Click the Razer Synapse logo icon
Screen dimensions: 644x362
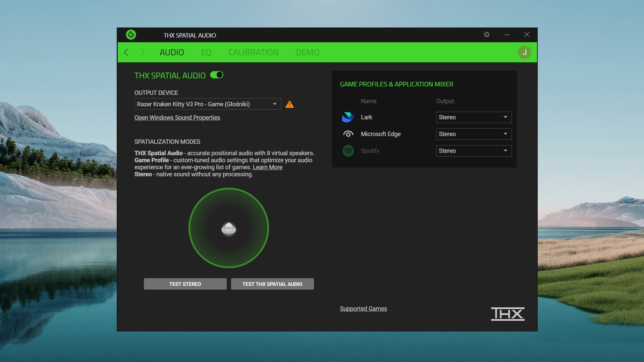[131, 35]
